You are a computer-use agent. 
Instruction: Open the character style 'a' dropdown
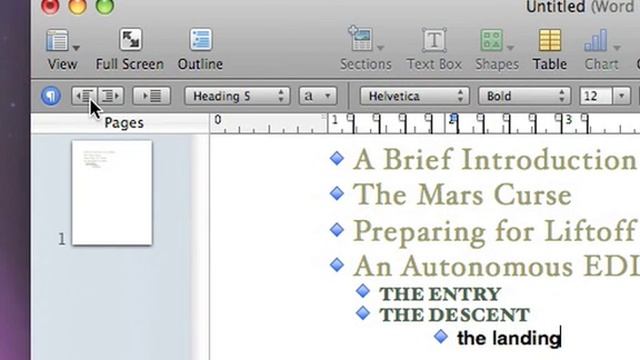pyautogui.click(x=318, y=96)
